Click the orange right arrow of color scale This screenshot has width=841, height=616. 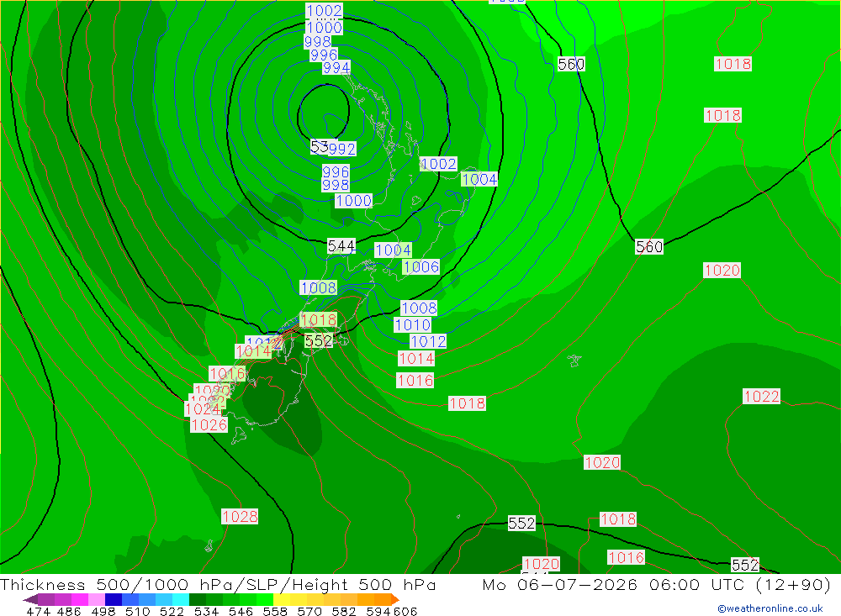pyautogui.click(x=395, y=599)
